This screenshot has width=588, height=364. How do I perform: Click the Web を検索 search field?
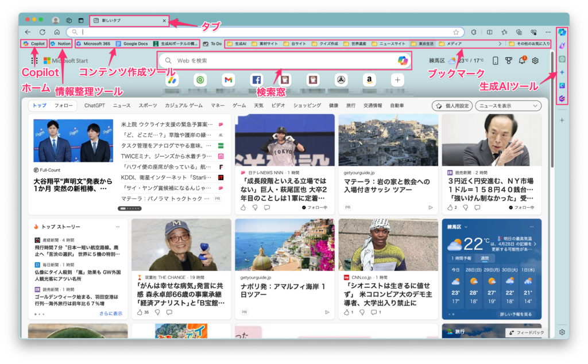point(281,60)
